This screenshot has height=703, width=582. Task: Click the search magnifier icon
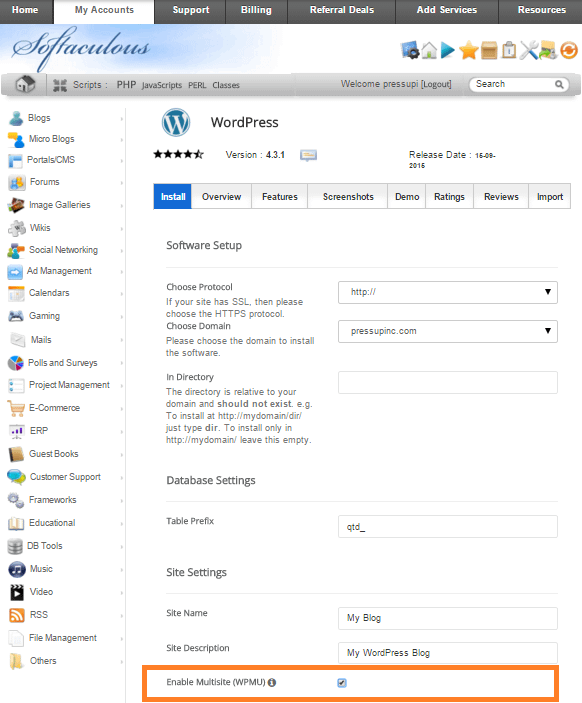[559, 84]
